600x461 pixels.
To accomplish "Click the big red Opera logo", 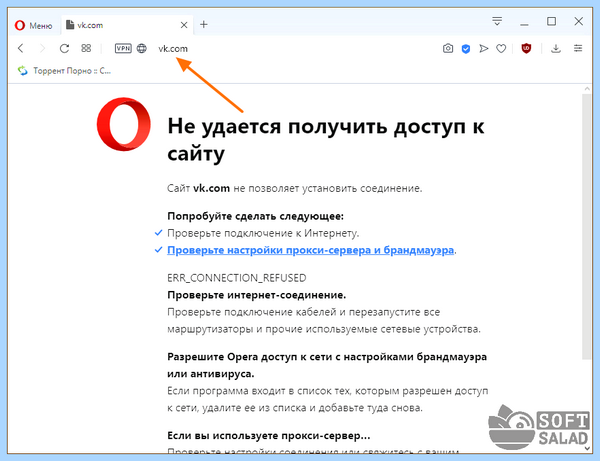I will coord(124,124).
